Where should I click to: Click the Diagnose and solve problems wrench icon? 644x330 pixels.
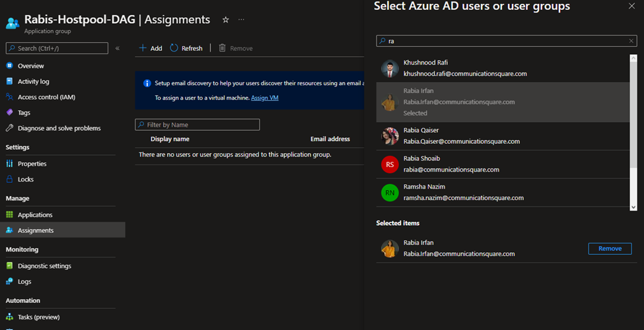[9, 128]
